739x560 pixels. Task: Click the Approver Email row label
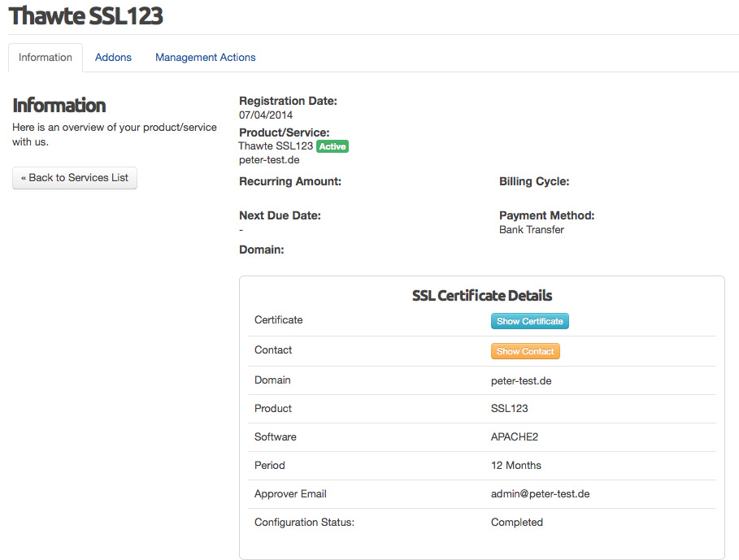click(290, 494)
